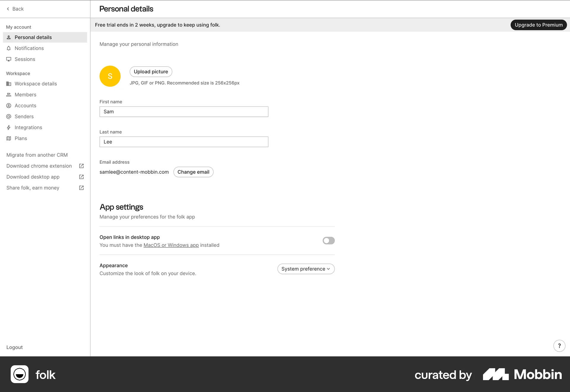The width and height of the screenshot is (570, 392).
Task: Open Integrations via the lightning icon
Action: click(9, 127)
